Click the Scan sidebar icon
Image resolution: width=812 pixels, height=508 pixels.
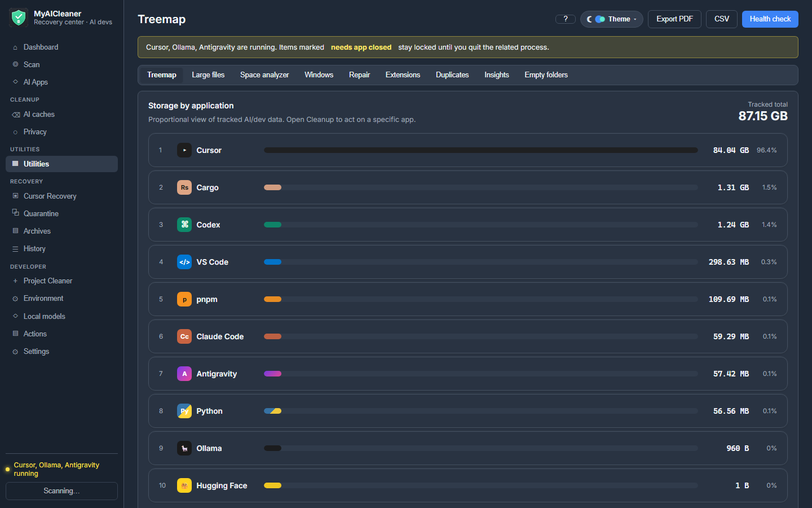click(15, 64)
